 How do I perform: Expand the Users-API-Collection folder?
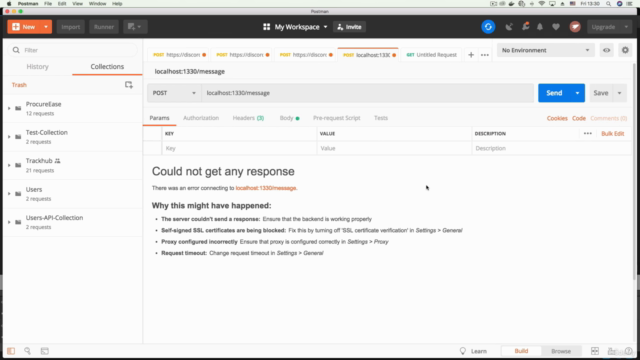9,222
